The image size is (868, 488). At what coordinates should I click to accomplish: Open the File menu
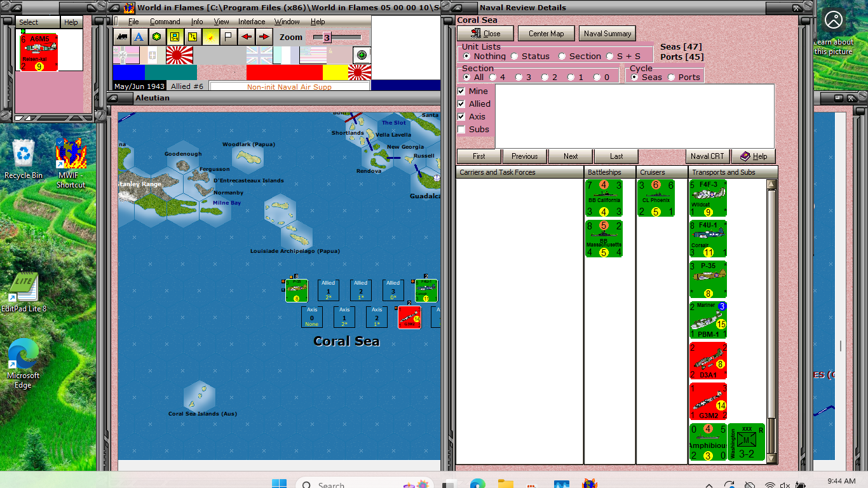(x=133, y=22)
